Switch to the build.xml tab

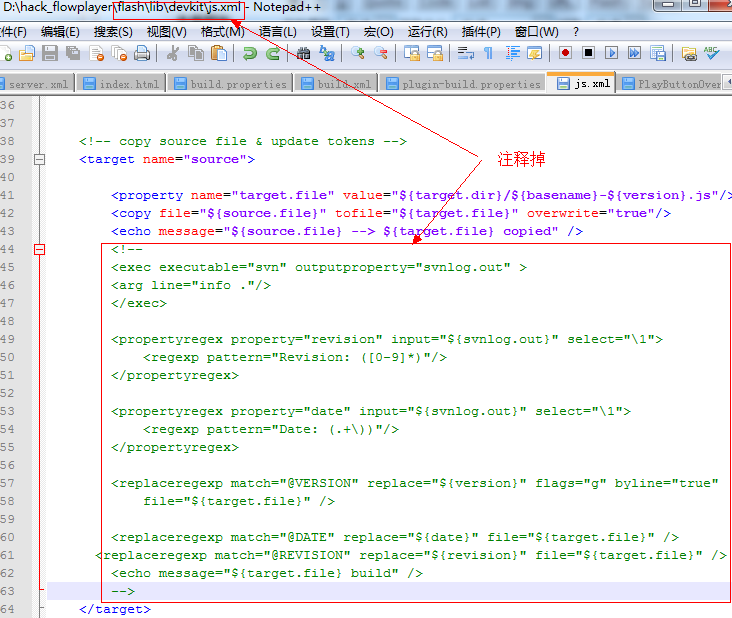[x=336, y=84]
